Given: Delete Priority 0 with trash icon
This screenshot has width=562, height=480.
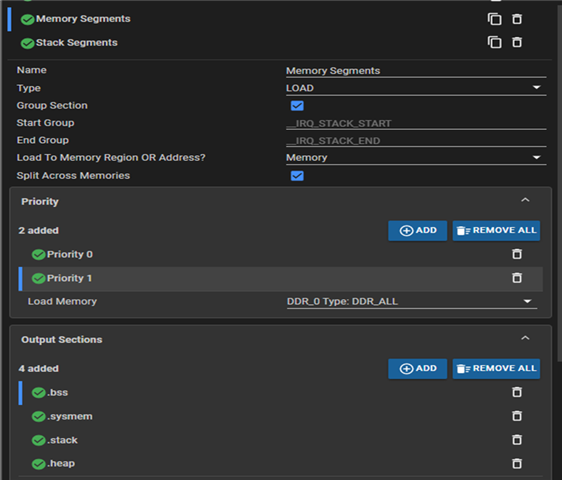Looking at the screenshot, I should click(x=516, y=254).
